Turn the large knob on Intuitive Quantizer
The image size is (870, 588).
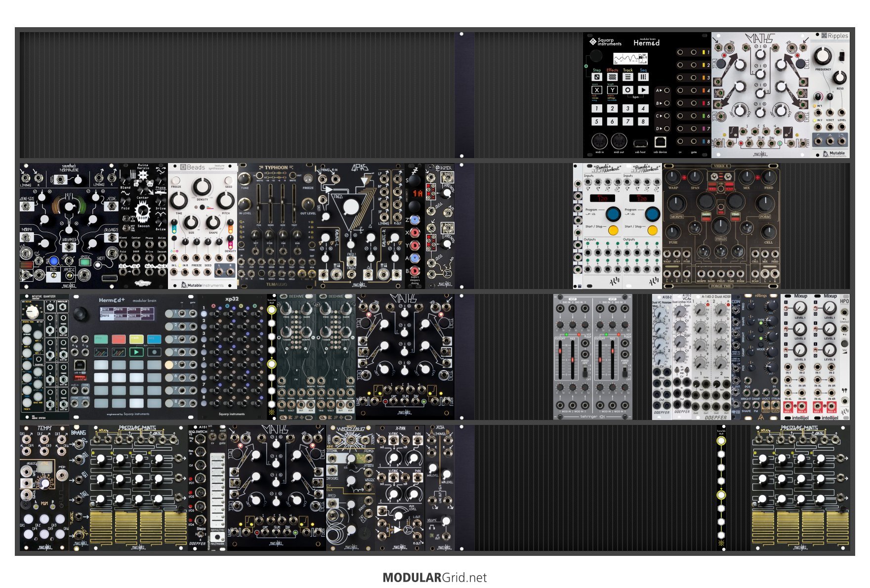(x=32, y=312)
